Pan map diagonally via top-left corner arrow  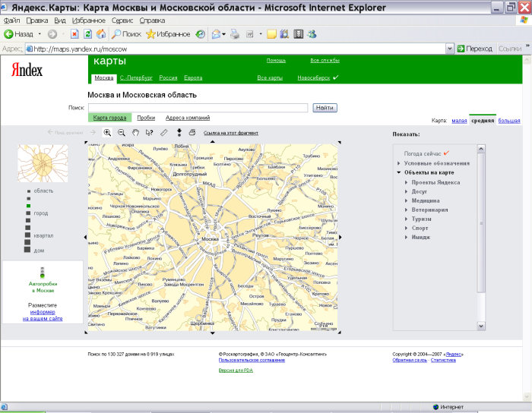click(x=86, y=143)
